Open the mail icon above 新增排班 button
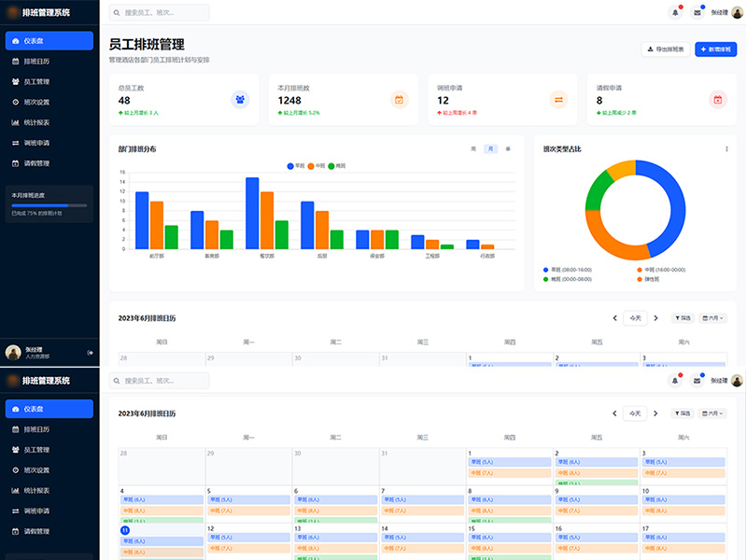 (x=697, y=13)
